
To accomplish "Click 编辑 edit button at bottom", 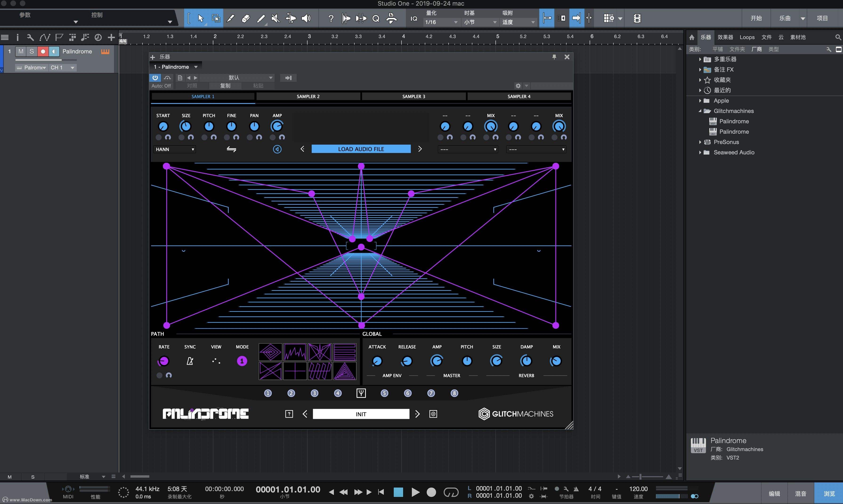I will [774, 493].
